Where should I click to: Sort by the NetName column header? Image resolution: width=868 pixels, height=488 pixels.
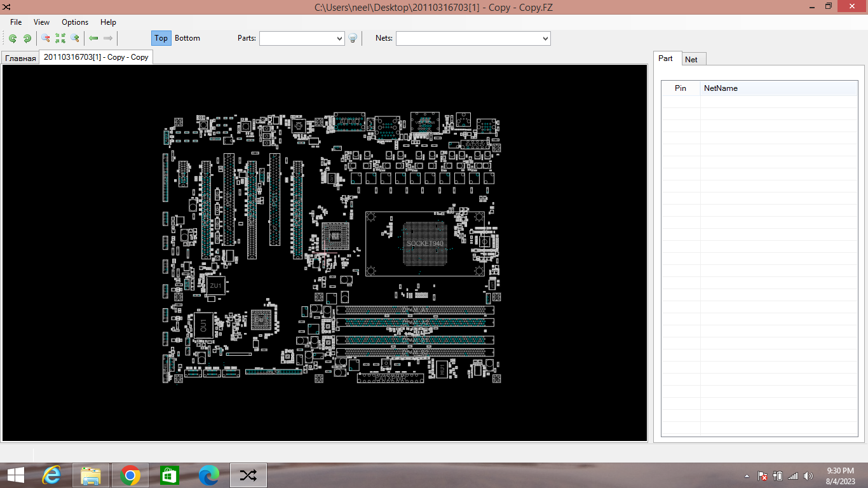click(721, 88)
